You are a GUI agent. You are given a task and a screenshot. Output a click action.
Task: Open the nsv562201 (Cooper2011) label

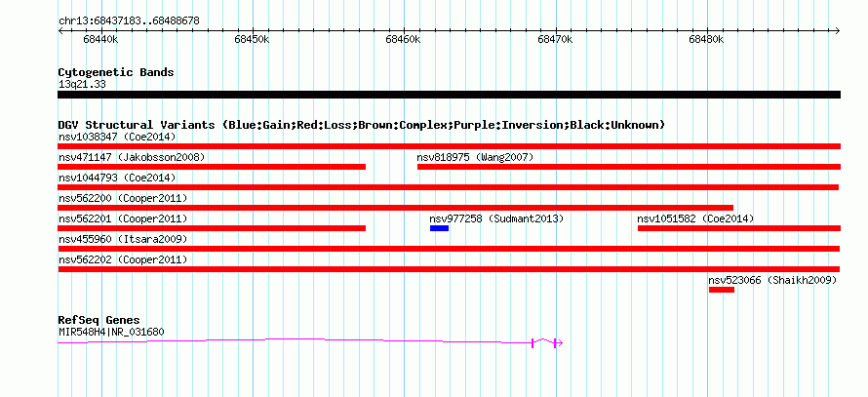pyautogui.click(x=123, y=218)
